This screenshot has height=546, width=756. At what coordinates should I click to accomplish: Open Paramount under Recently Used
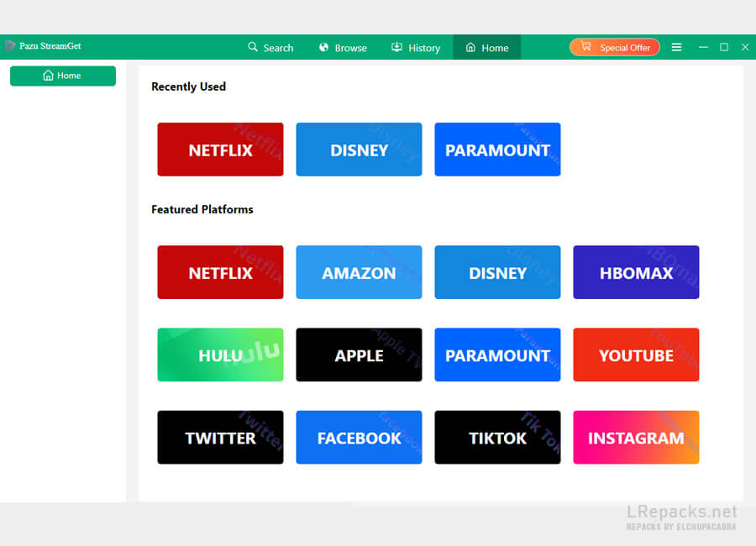[497, 150]
